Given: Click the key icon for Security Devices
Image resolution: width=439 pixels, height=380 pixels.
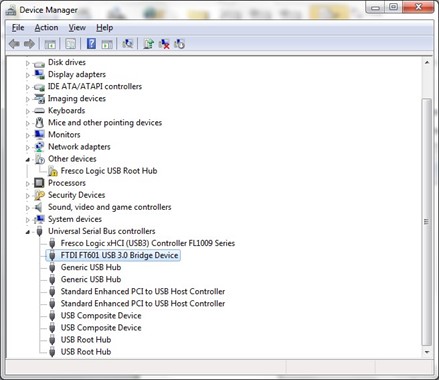Looking at the screenshot, I should click(x=39, y=195).
